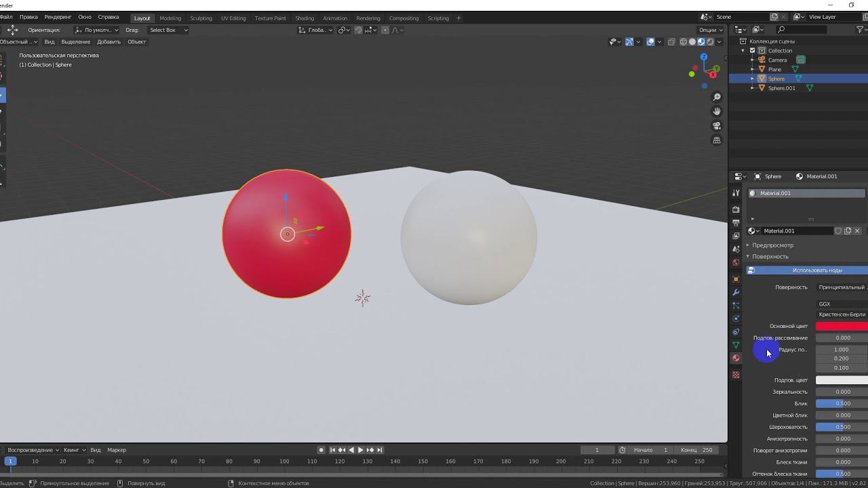Switch to wireframe viewport shading
Screen dimensions: 868x488
(x=683, y=42)
